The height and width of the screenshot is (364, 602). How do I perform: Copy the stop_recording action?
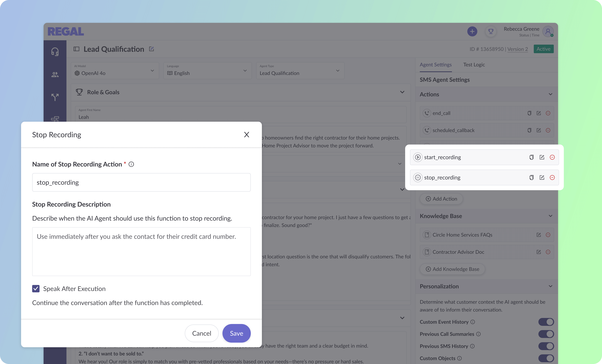point(531,178)
